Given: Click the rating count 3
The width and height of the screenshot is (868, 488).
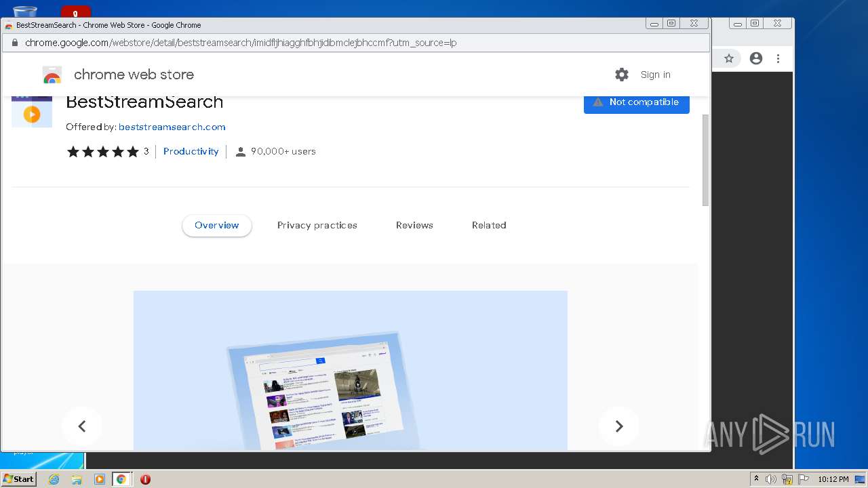Looking at the screenshot, I should [x=146, y=152].
